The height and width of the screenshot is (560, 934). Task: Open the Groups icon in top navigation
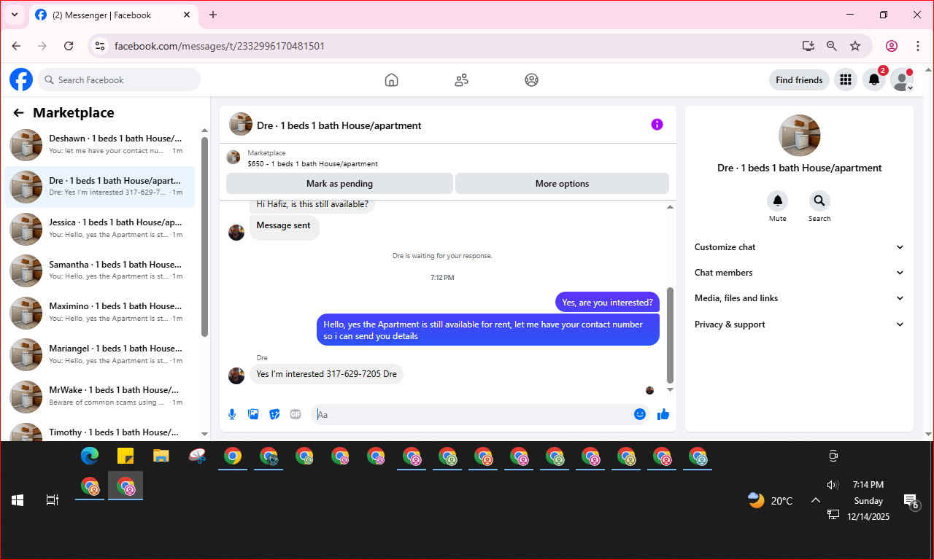click(x=531, y=80)
